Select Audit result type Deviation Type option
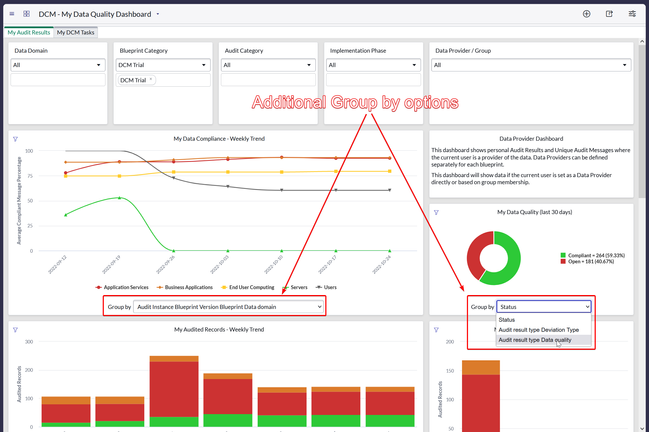649x432 pixels. tap(543, 330)
